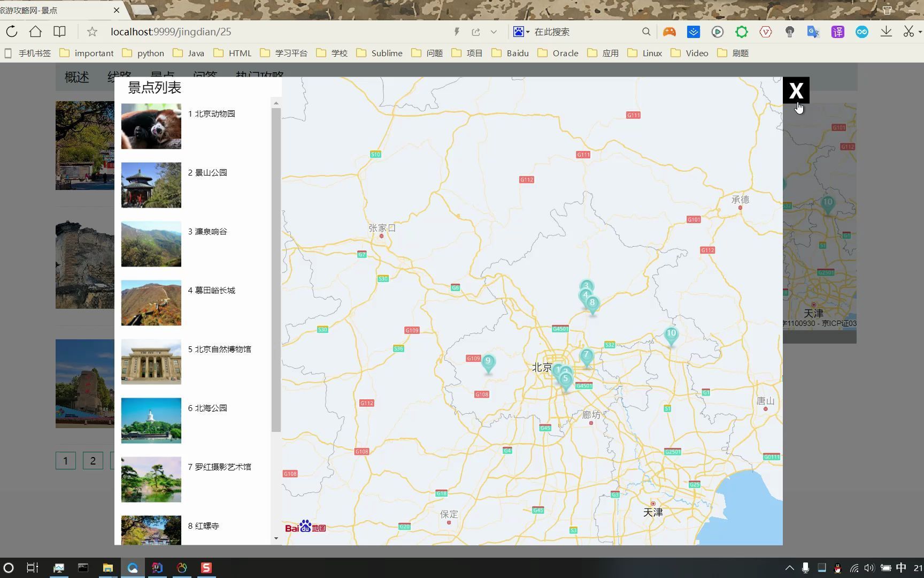This screenshot has height=578, width=924.
Task: Expand the address bar dropdown chevron
Action: 494,32
